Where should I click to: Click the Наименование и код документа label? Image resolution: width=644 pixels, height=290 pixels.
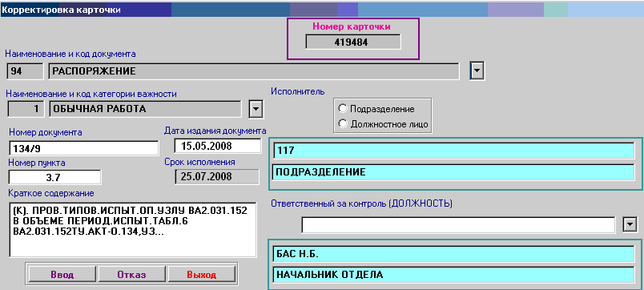pos(70,54)
